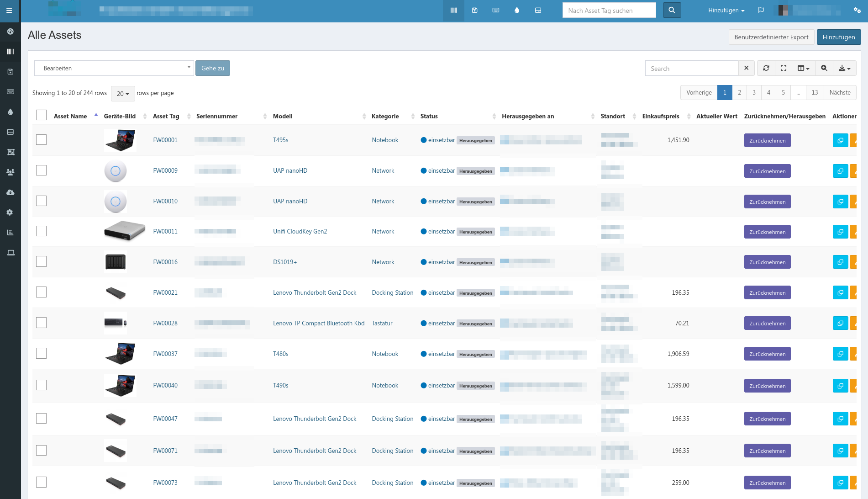Tick the checkbox for asset FW00037

41,353
